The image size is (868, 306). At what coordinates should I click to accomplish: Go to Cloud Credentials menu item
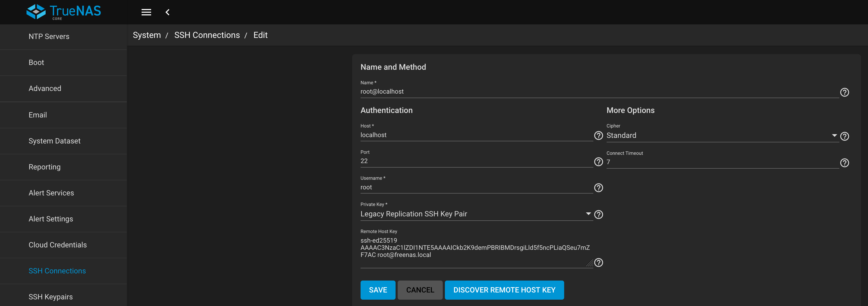click(58, 245)
